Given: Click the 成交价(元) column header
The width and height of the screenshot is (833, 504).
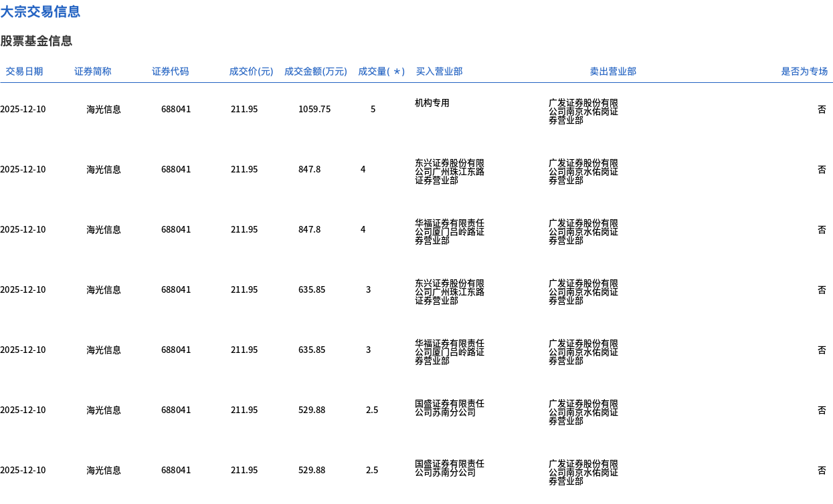Looking at the screenshot, I should coord(251,72).
